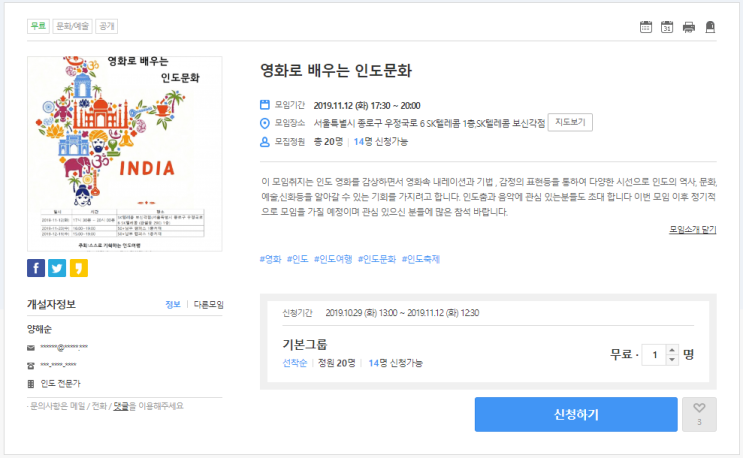Screen dimensions: 743x458
Task: Open hashtag #인도문화
Action: [x=377, y=259]
